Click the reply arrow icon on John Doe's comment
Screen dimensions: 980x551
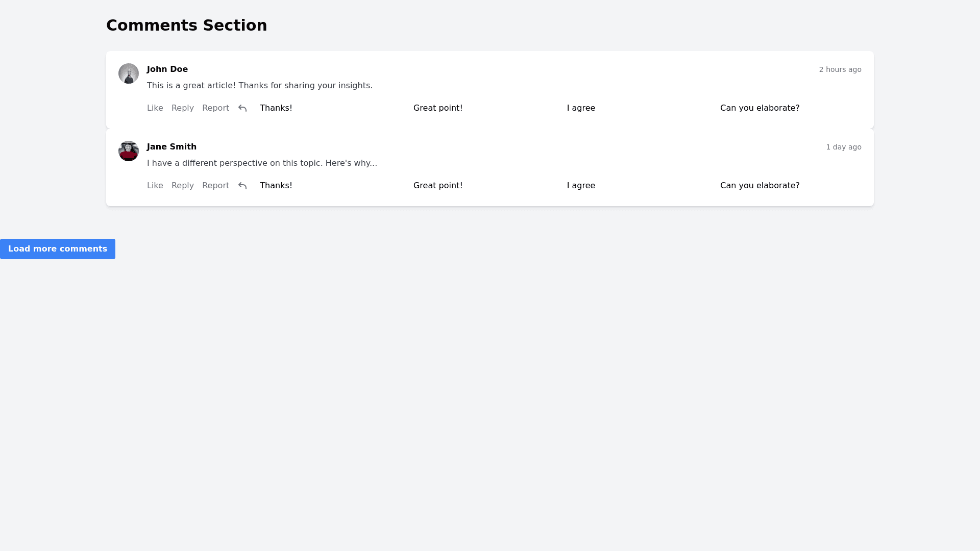tap(242, 108)
